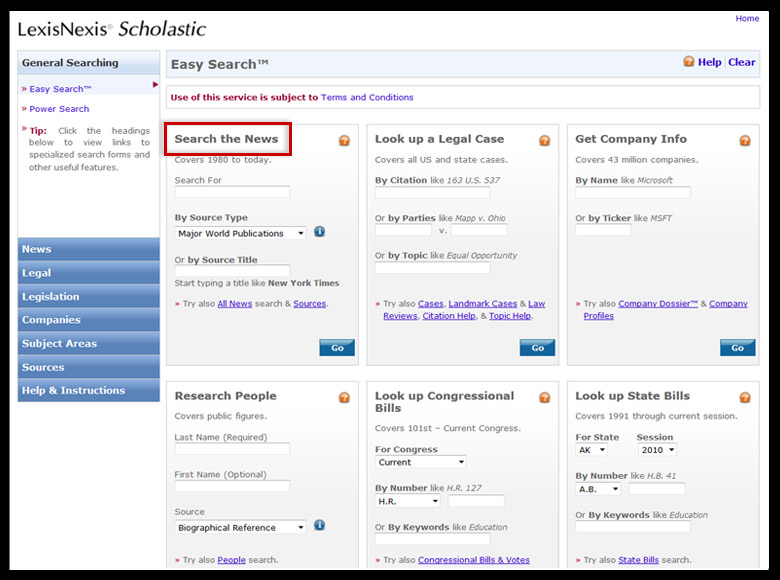This screenshot has height=580, width=780.
Task: Open the Session 2010 dropdown
Action: (657, 450)
